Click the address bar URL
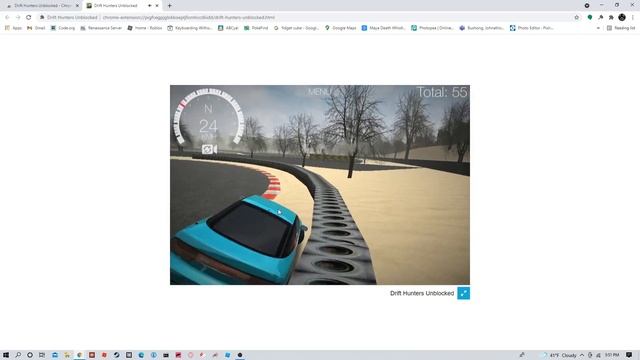 pos(189,17)
